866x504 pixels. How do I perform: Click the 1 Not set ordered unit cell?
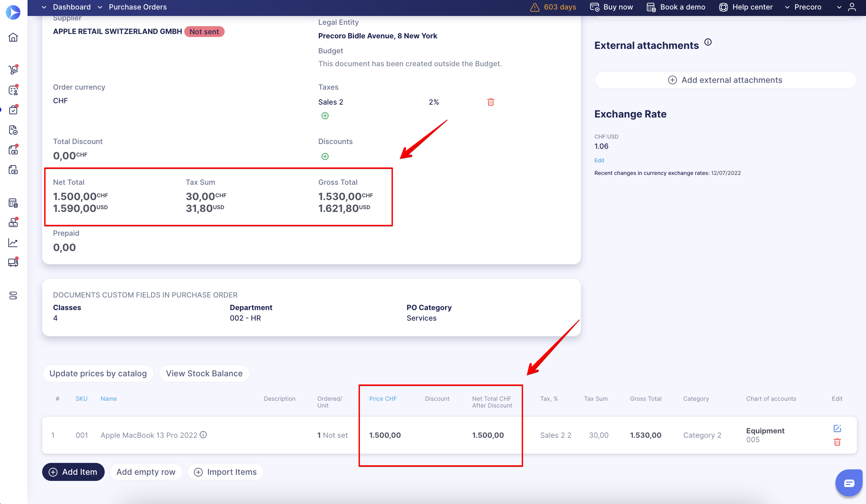point(332,435)
